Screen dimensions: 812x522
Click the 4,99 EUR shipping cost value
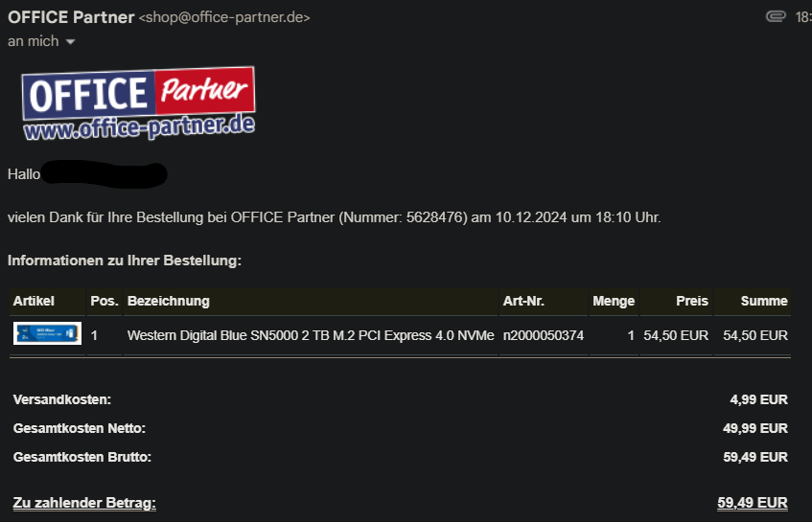click(758, 400)
